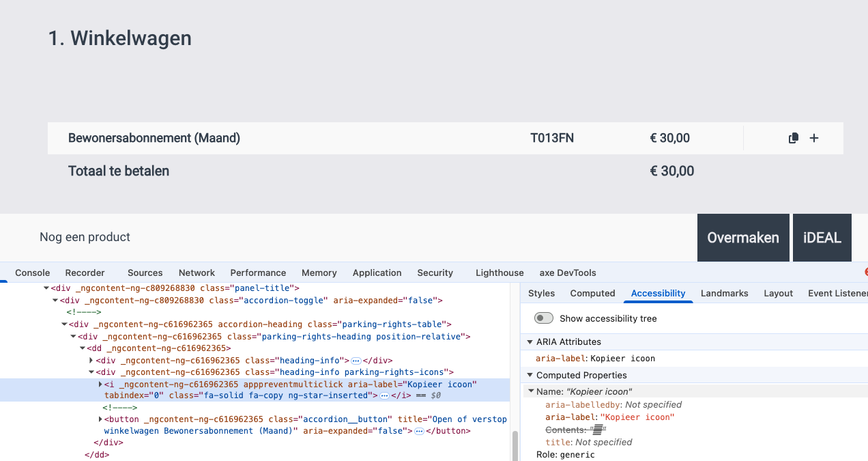868x461 pixels.
Task: Click the Bewonersabonnement (Maand) label
Action: 154,138
